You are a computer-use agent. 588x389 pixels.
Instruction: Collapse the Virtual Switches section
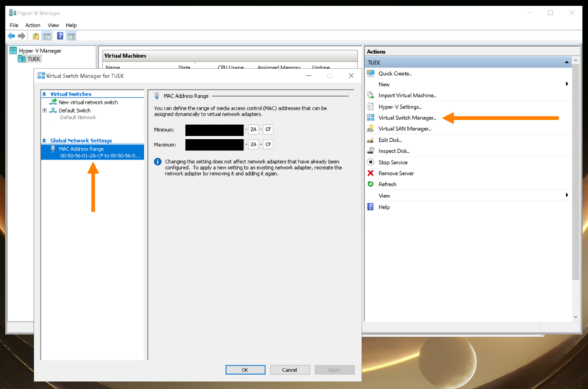click(44, 94)
